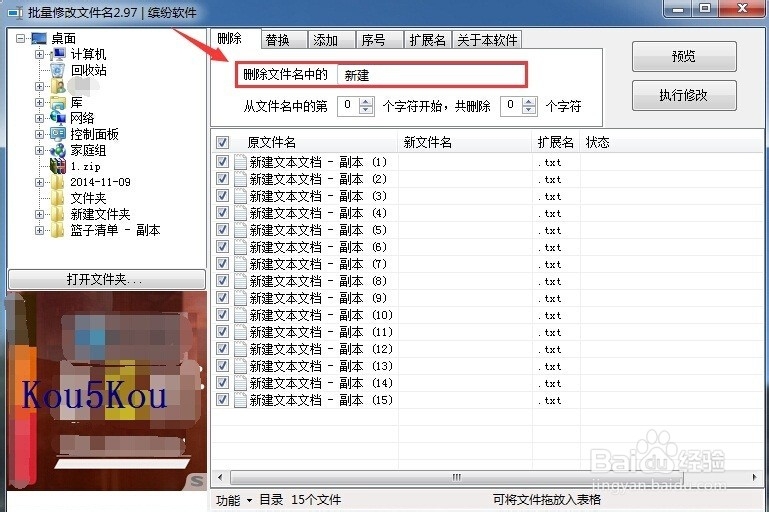This screenshot has width=769, height=512.
Task: Click the 目录 status bar entry
Action: 271,500
